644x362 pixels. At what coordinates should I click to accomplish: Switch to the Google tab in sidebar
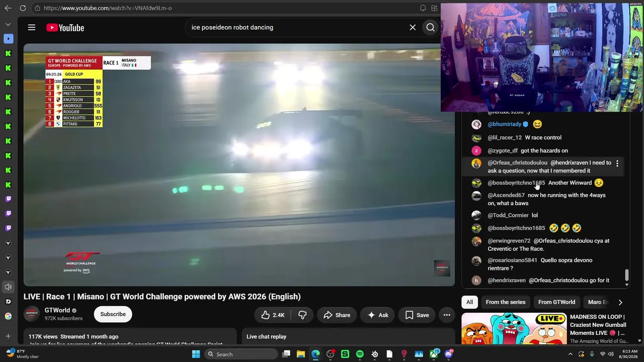(8, 316)
